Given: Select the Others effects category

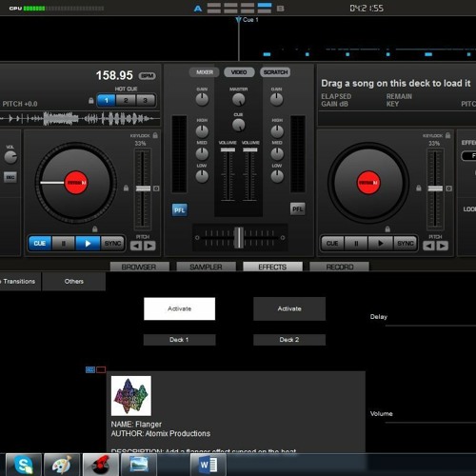Looking at the screenshot, I should [74, 281].
